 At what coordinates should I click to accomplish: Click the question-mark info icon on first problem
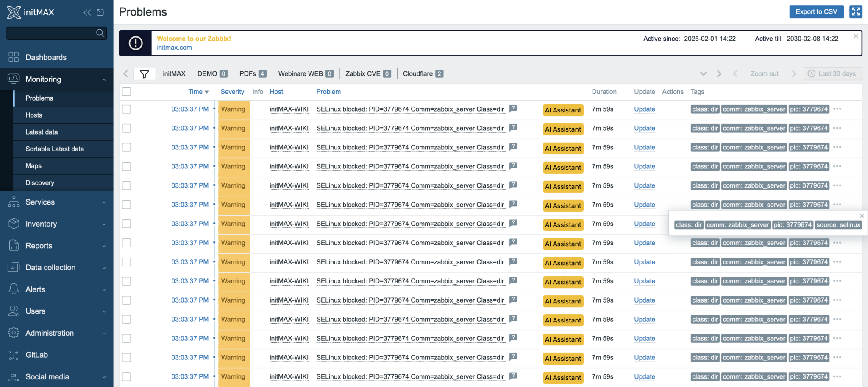[x=513, y=108]
